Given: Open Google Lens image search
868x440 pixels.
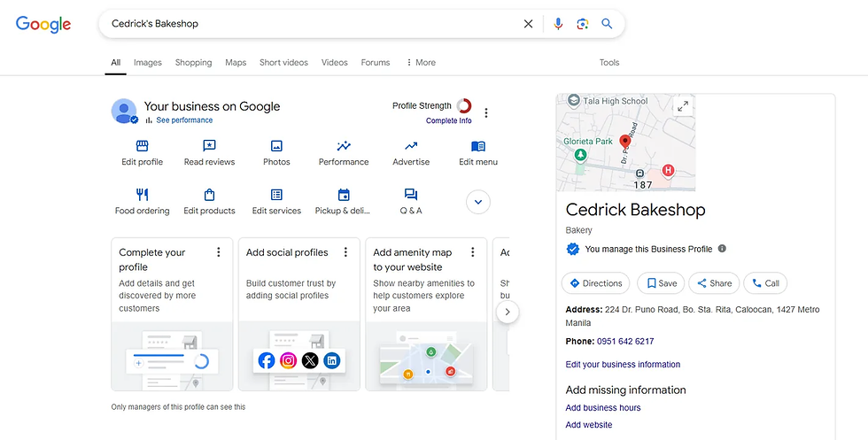Looking at the screenshot, I should [x=583, y=24].
